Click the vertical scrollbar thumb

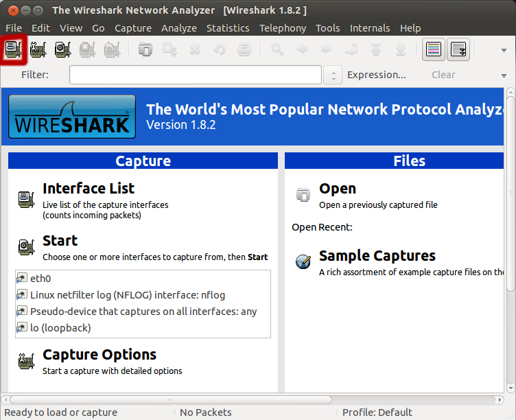511,193
